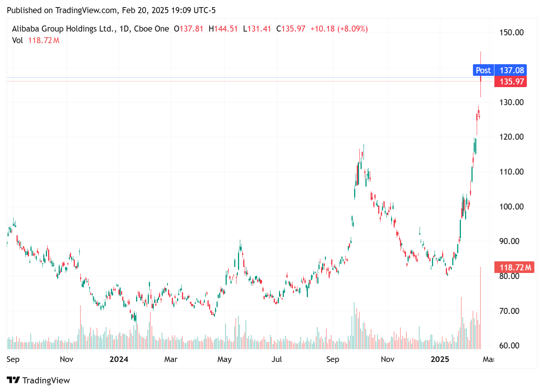This screenshot has height=392, width=544.
Task: Click the price scale at 150.00
Action: pyautogui.click(x=511, y=32)
